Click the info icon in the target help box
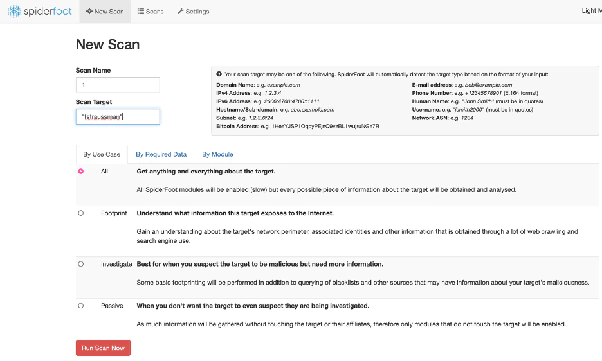This screenshot has width=602, height=361. point(219,74)
